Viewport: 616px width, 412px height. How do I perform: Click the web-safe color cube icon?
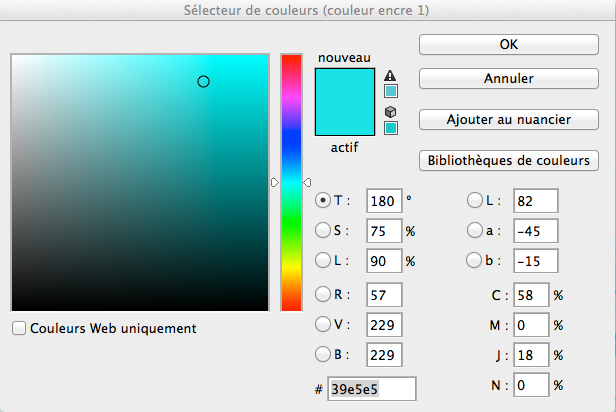391,112
